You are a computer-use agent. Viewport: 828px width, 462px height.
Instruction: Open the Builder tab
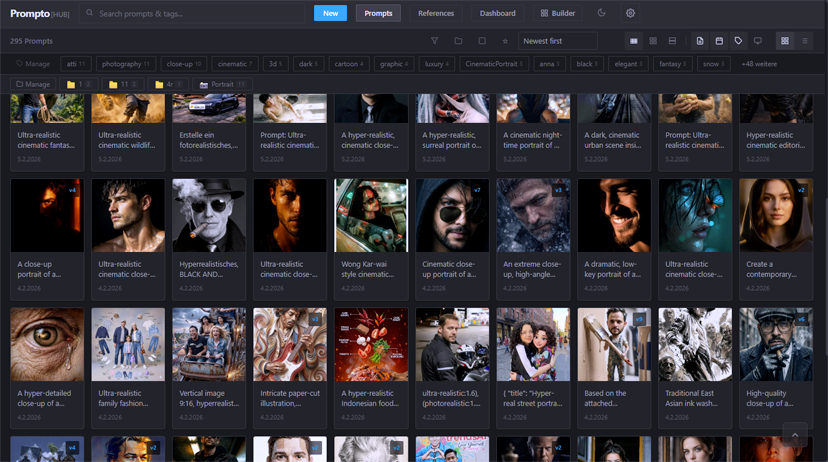click(558, 13)
